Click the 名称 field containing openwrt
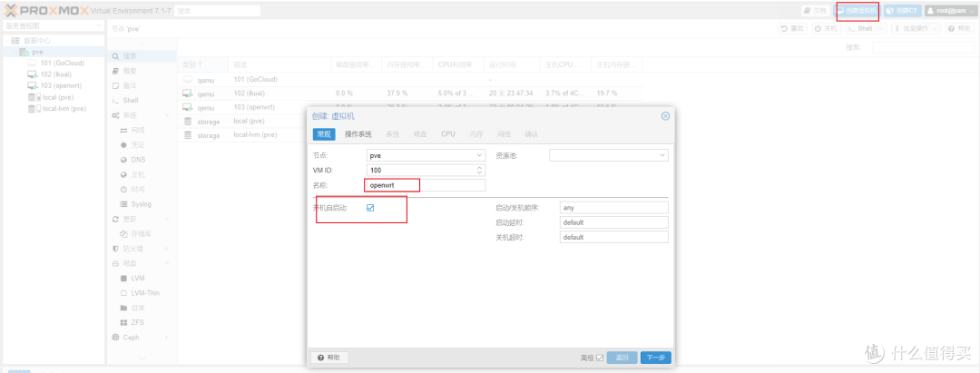Screen dimensions: 980x373 pos(425,184)
